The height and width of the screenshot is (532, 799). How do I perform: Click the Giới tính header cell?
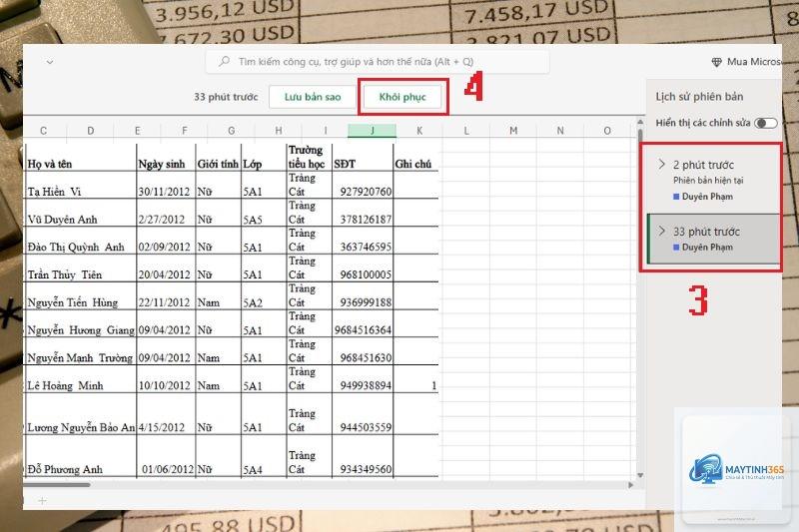(x=218, y=158)
